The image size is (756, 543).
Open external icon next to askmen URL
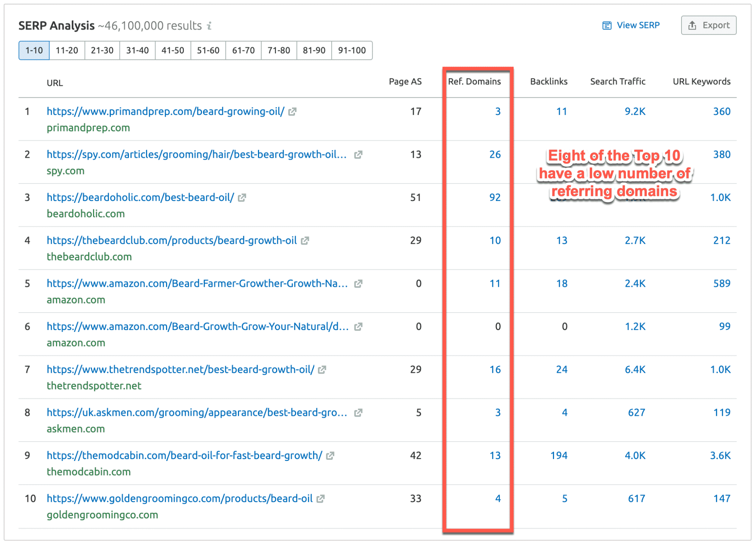tap(358, 413)
